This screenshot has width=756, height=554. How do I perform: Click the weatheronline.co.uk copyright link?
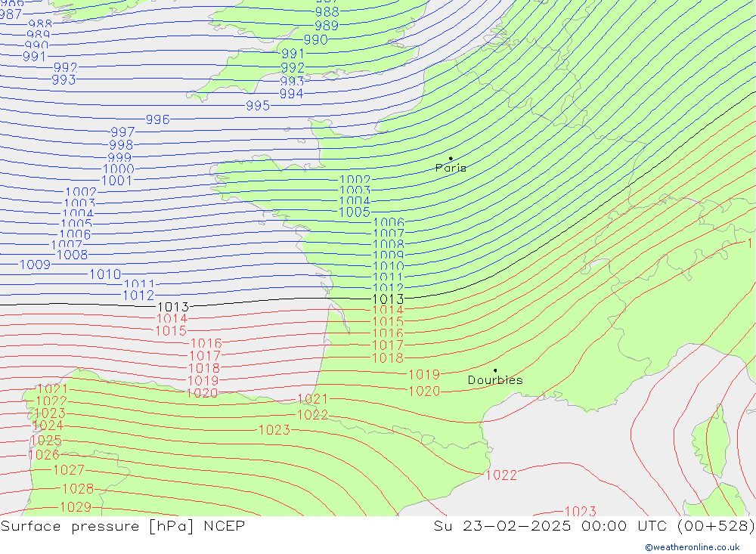[x=692, y=547]
